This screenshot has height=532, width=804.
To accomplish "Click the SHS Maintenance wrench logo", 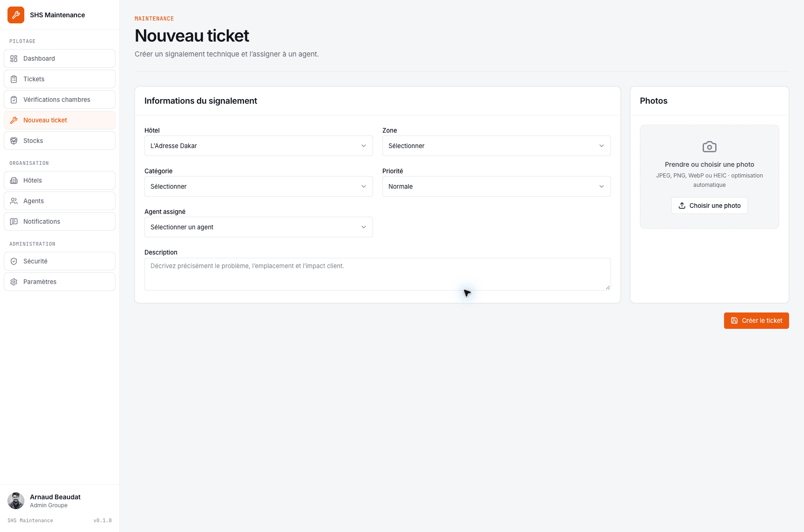I will click(x=16, y=15).
